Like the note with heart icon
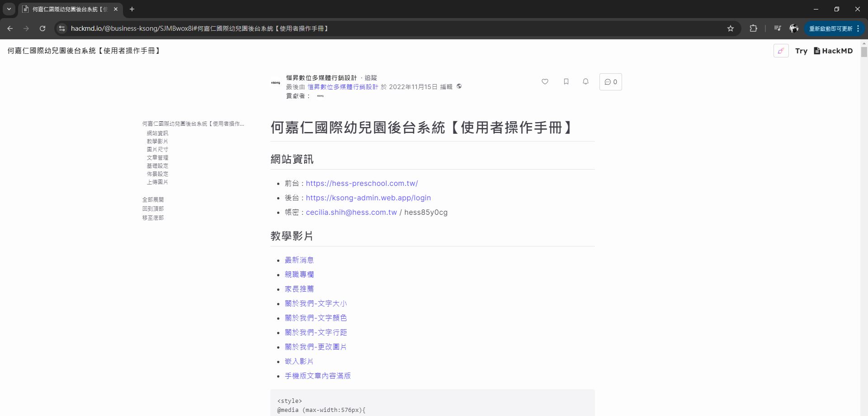 point(545,82)
